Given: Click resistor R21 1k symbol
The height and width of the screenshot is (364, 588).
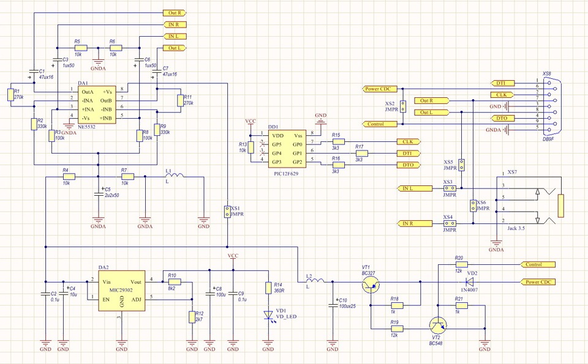Looking at the screenshot, I should 461,306.
